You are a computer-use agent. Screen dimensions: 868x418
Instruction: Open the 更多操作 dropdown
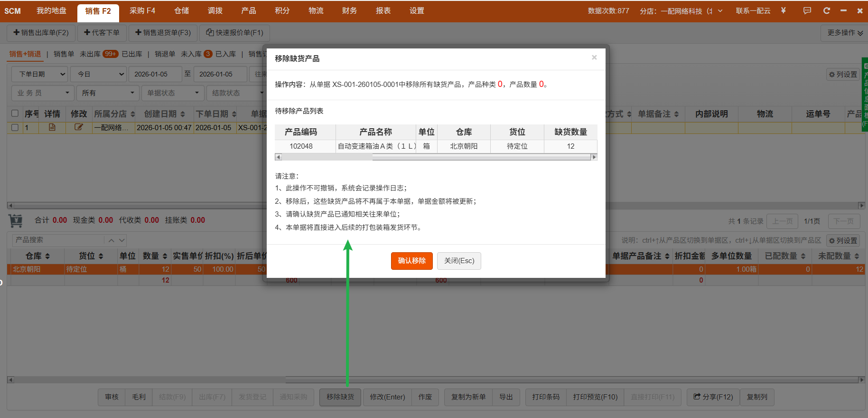pos(844,33)
